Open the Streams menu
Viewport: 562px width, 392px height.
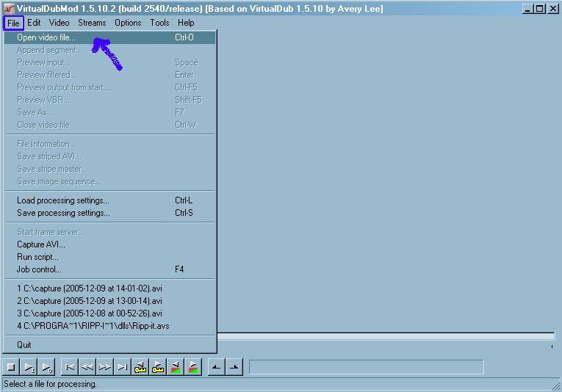click(x=92, y=23)
